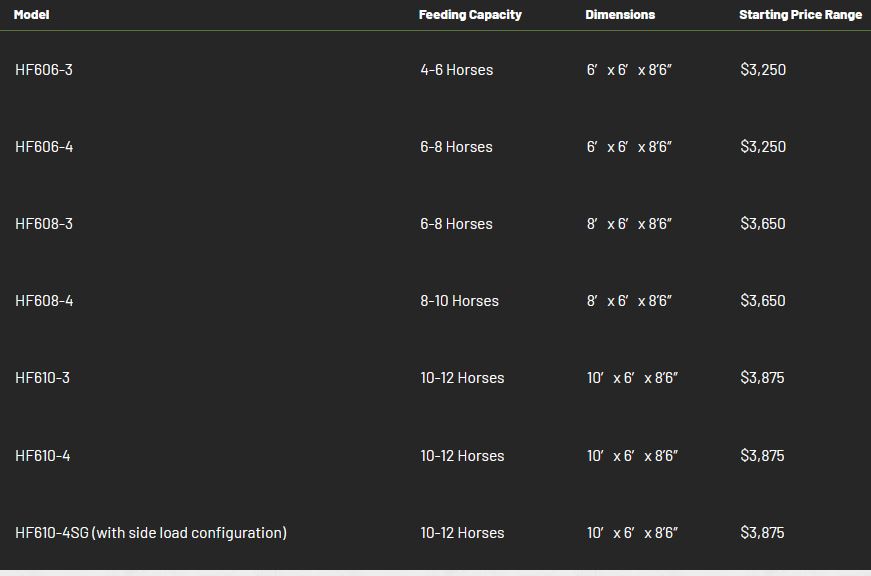The height and width of the screenshot is (576, 871).
Task: Select the HF606-4 model name
Action: (44, 147)
